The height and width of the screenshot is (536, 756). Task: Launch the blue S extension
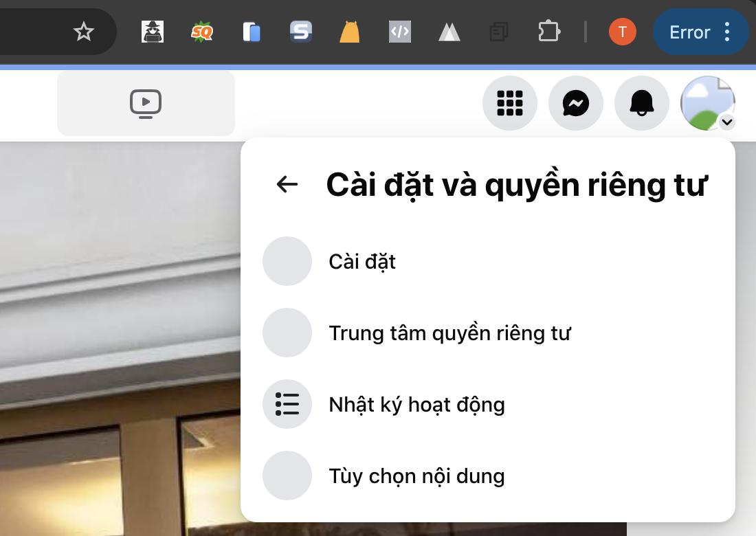301,32
